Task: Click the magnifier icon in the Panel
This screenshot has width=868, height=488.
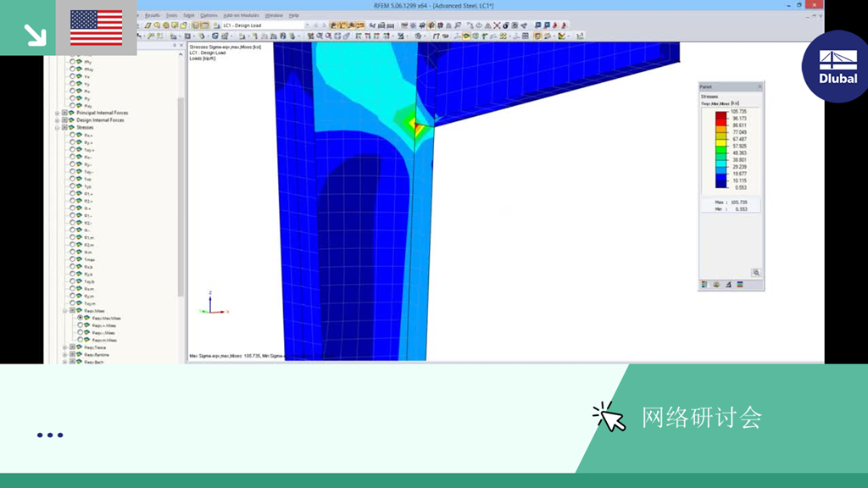Action: pyautogui.click(x=756, y=273)
